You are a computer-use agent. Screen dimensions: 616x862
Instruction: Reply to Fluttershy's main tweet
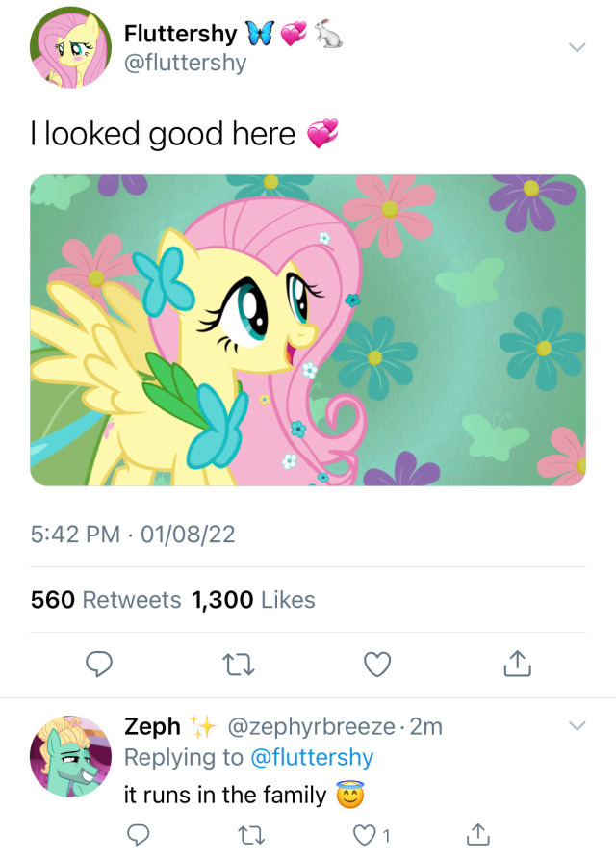tap(100, 664)
